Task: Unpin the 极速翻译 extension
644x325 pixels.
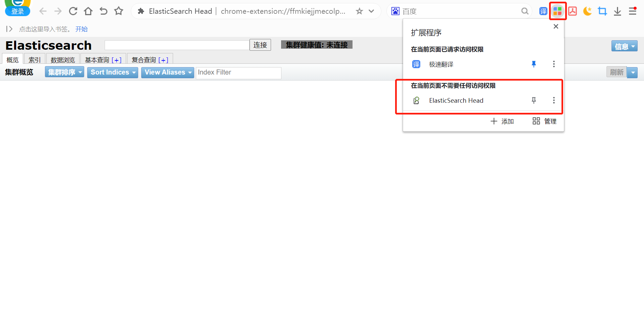Action: pos(534,64)
